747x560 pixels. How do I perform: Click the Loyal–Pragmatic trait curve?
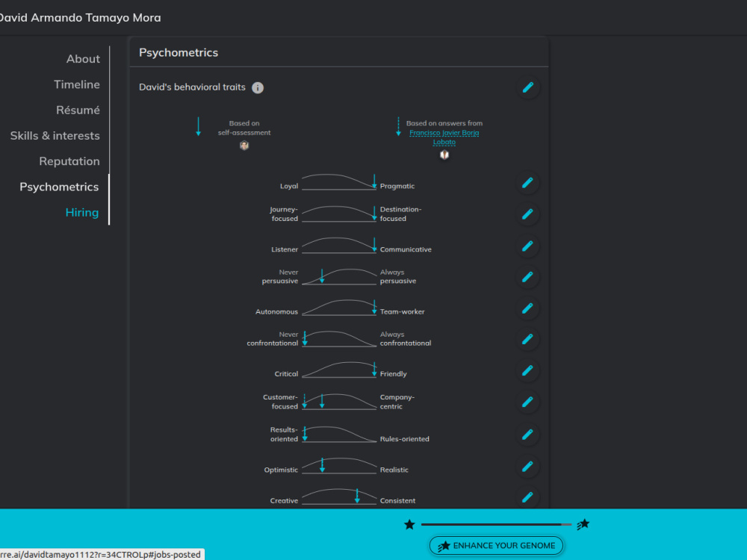coord(339,182)
